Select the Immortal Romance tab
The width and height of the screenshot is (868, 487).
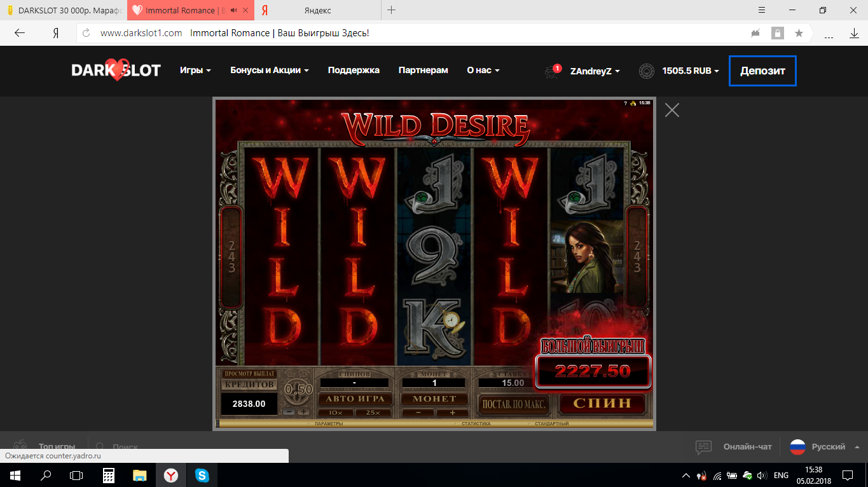click(x=191, y=10)
